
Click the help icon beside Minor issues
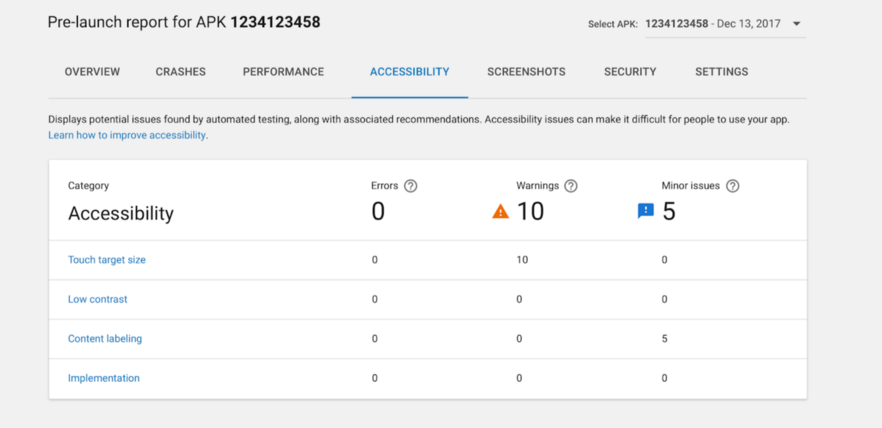[732, 186]
